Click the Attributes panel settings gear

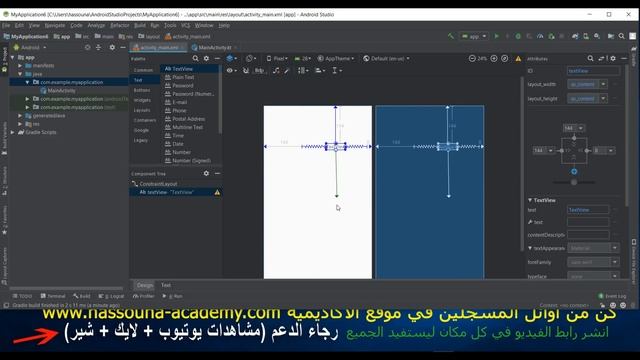pyautogui.click(x=613, y=58)
